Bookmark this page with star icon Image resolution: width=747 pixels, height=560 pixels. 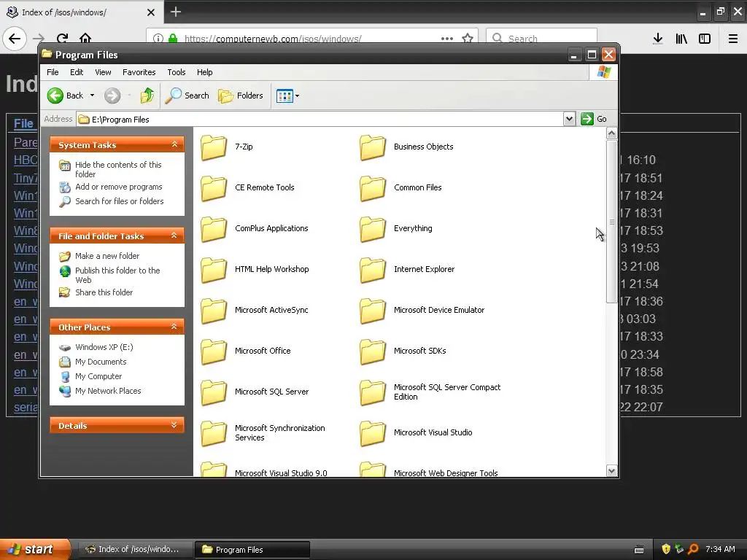click(468, 39)
